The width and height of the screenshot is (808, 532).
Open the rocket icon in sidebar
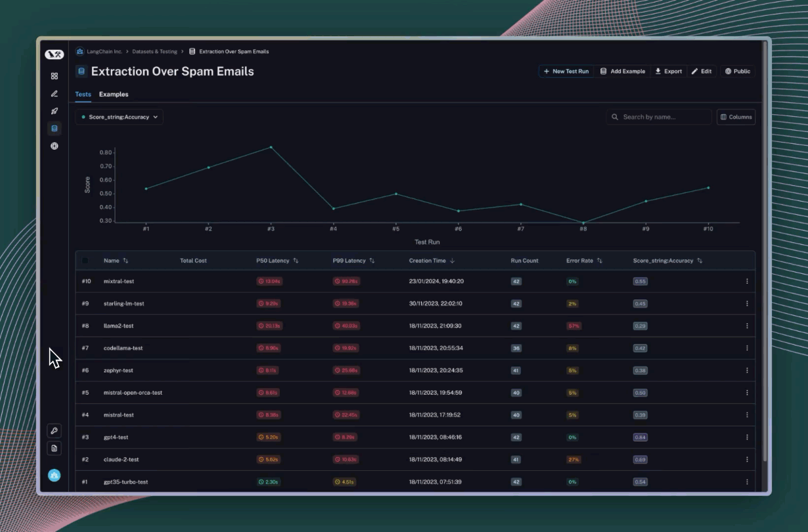pos(55,111)
